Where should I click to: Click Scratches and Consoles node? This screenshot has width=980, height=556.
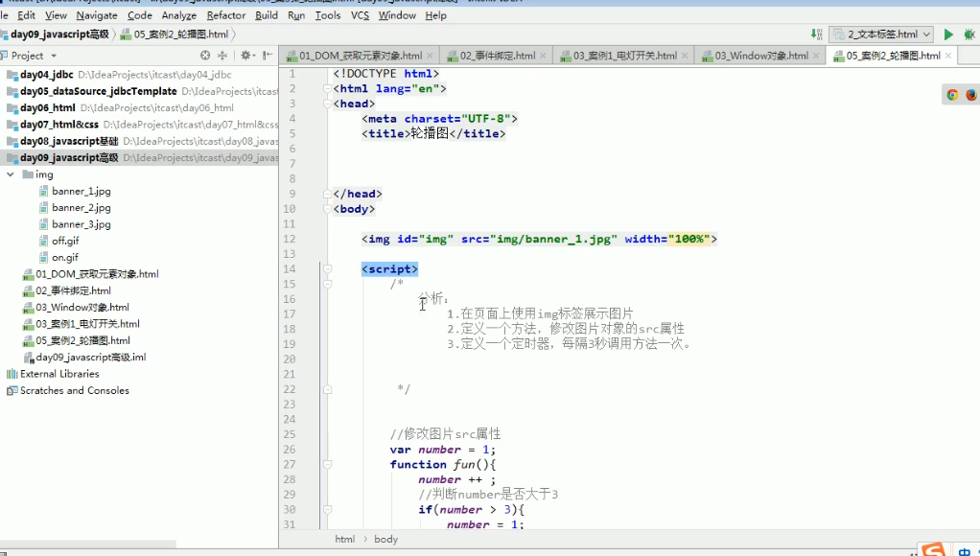[x=75, y=390]
